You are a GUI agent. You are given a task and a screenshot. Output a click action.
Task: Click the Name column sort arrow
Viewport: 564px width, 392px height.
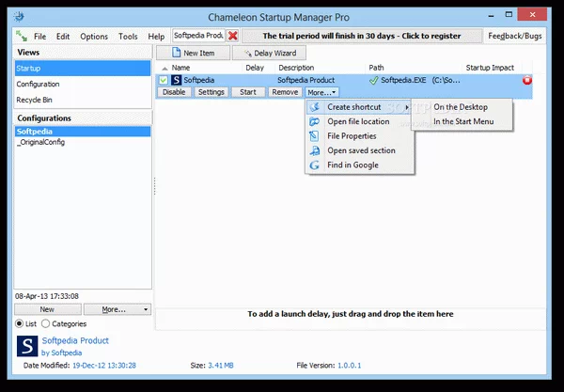(x=164, y=68)
